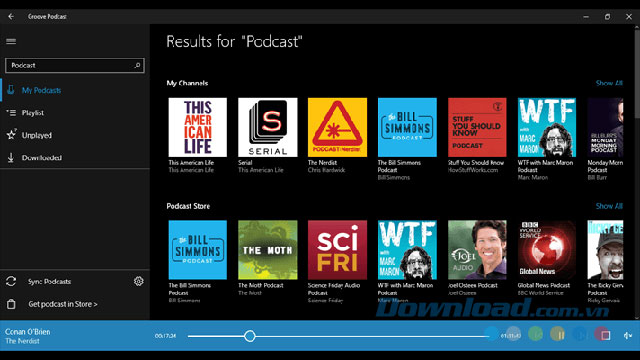Open the Downloaded section
The width and height of the screenshot is (640, 360).
point(75,158)
